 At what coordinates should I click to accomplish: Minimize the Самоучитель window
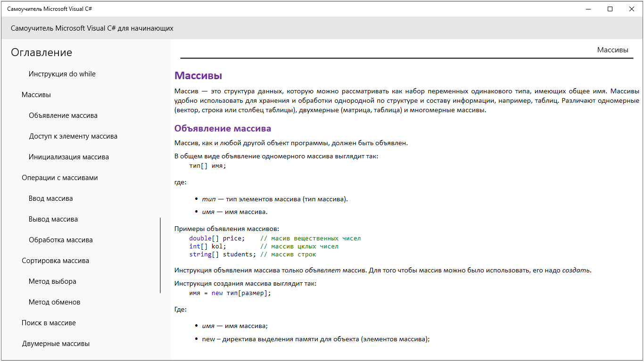[x=588, y=9]
